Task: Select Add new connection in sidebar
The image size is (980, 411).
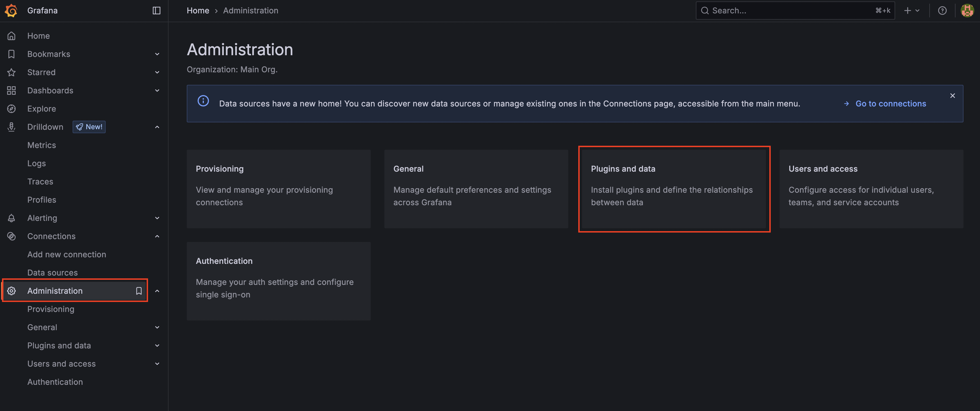Action: point(67,254)
